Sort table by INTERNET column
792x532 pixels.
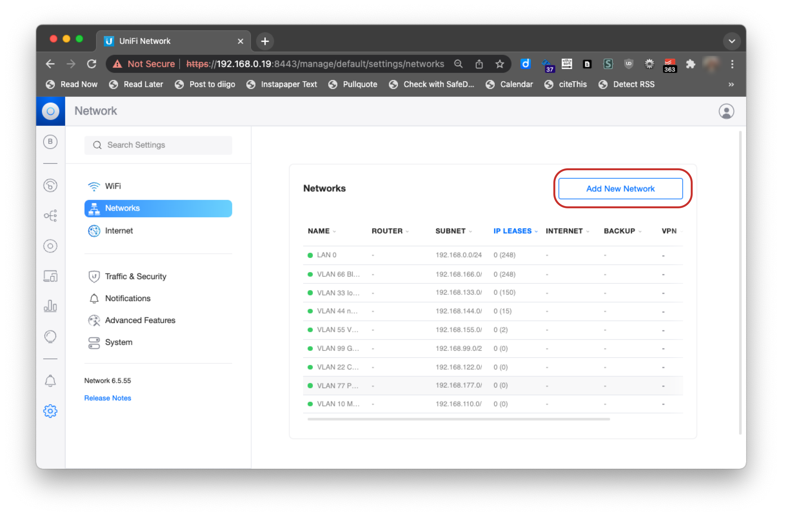click(x=567, y=231)
